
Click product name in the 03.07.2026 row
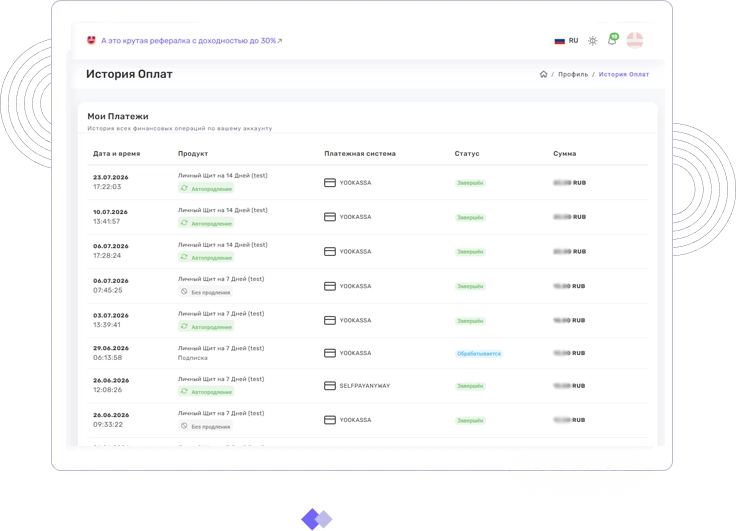coord(221,314)
